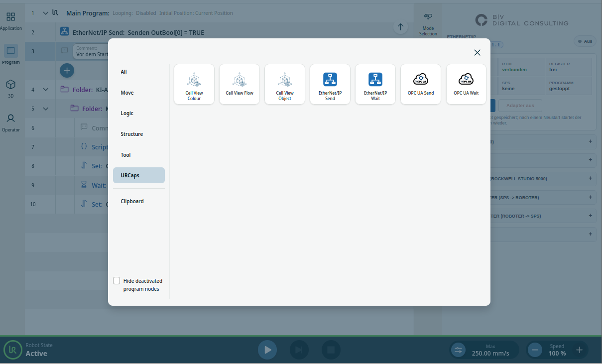Viewport: 602px width, 364px height.
Task: Add the Cell View Colour node
Action: click(x=194, y=84)
